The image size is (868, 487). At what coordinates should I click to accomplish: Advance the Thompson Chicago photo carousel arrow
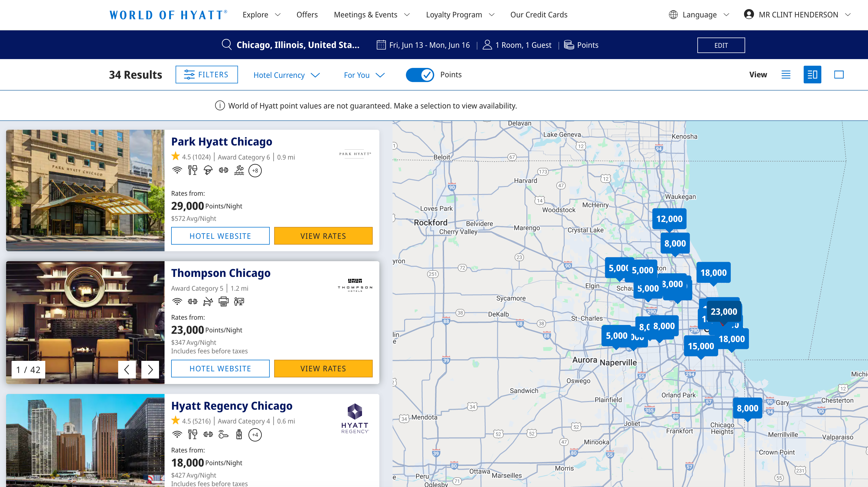[150, 369]
